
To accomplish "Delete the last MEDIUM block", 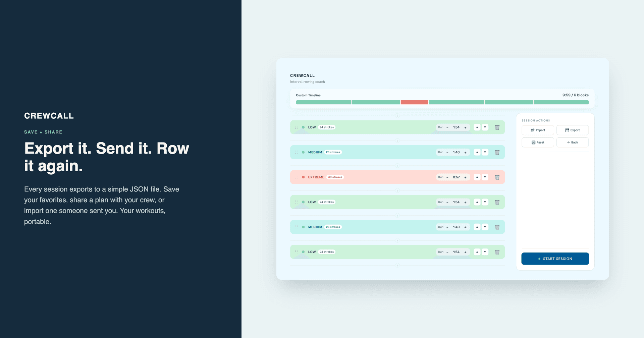I will click(497, 227).
